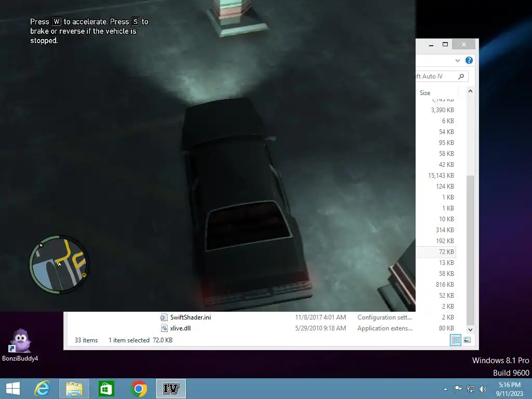
Task: Open Action Center flag tray icon
Action: (x=458, y=389)
